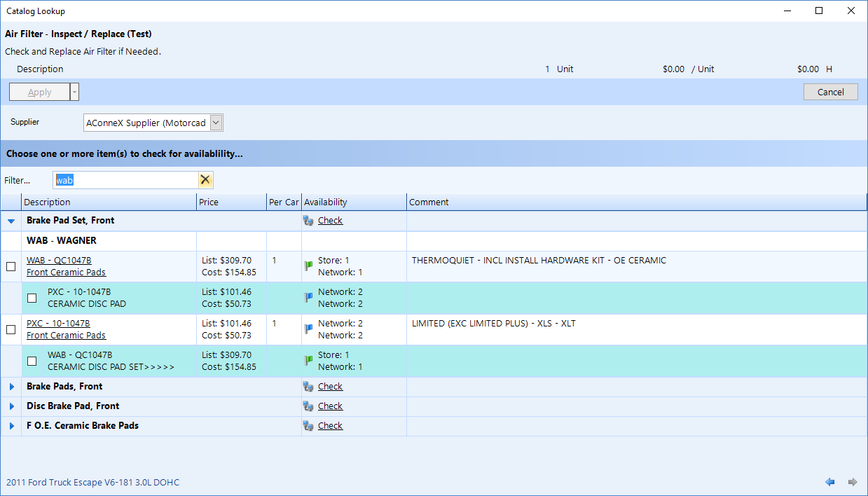Open the PXC - 10-1047B part link
Viewport: 868px width, 496px height.
coord(58,324)
